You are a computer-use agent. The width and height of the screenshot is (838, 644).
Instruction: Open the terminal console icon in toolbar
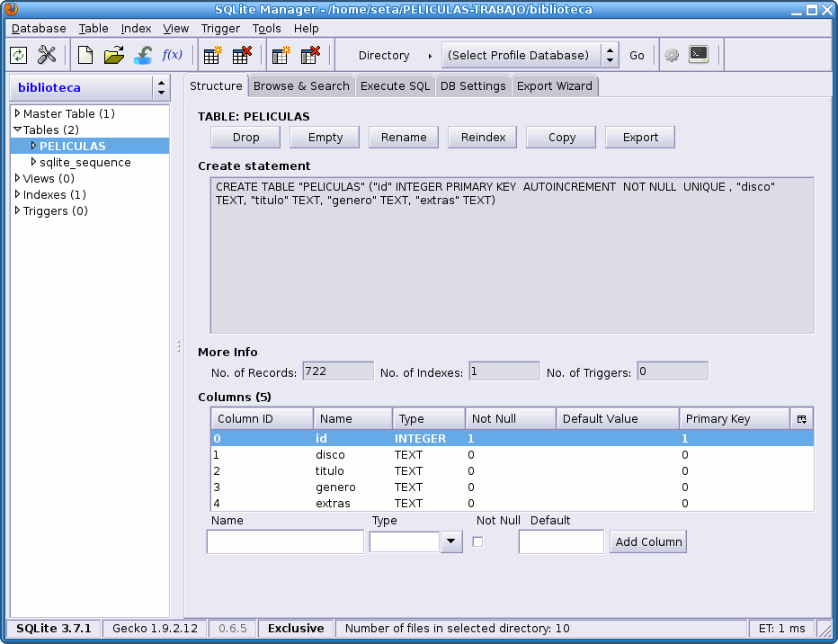click(699, 55)
